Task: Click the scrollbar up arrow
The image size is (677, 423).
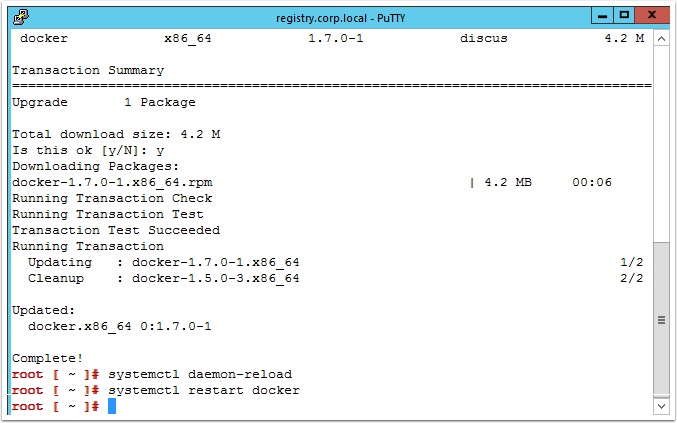Action: 661,38
